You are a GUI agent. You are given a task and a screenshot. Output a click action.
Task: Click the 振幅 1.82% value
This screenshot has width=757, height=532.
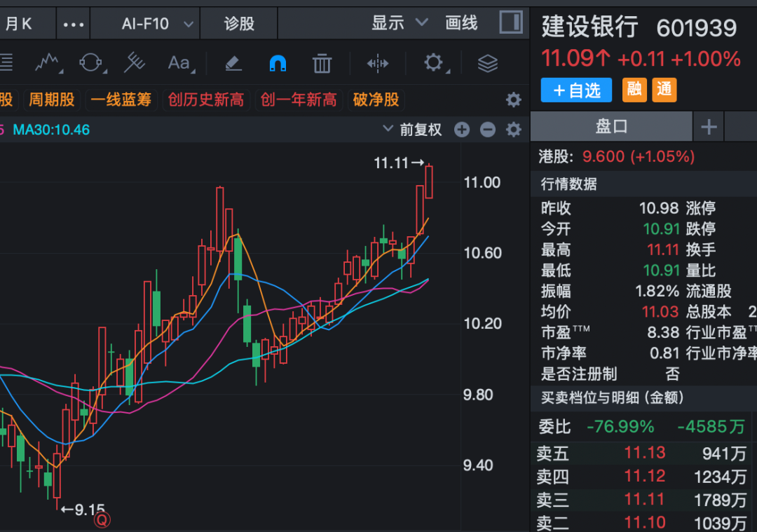point(657,291)
